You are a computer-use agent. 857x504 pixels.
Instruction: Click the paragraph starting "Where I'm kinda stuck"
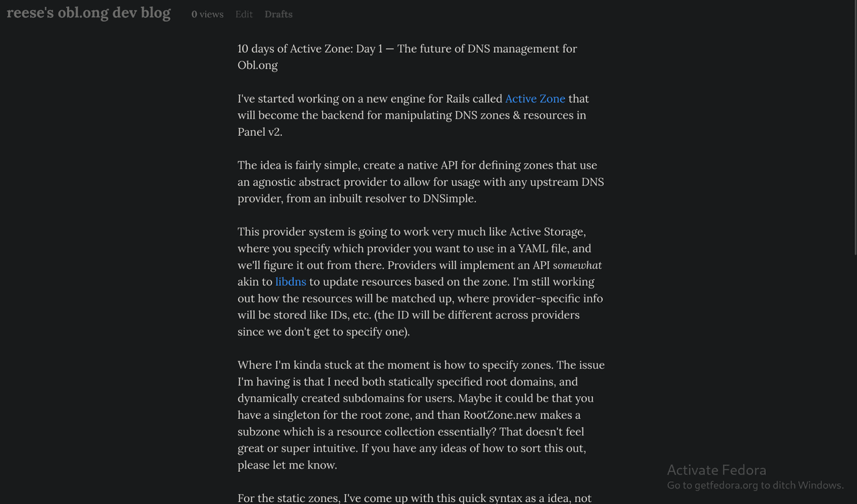click(x=420, y=415)
